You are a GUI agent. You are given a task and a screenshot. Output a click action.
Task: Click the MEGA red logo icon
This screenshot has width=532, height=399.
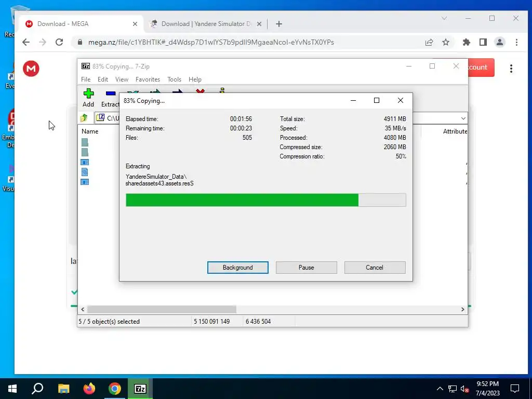31,69
